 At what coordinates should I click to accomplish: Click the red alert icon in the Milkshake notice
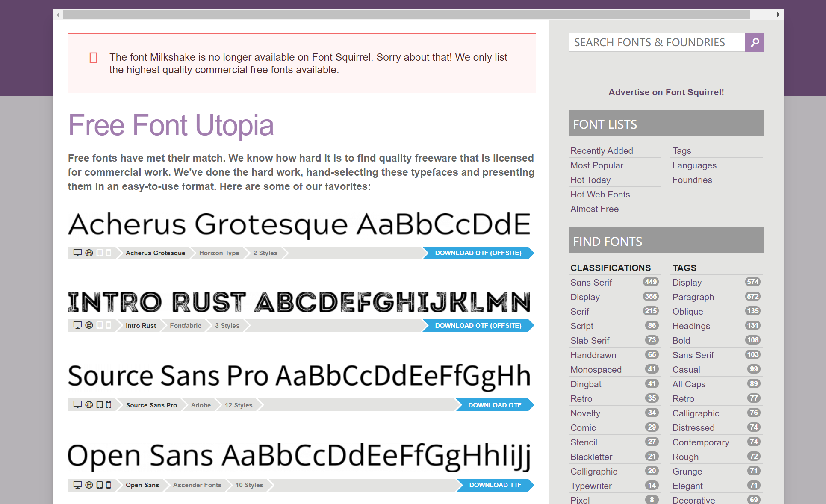coord(93,58)
